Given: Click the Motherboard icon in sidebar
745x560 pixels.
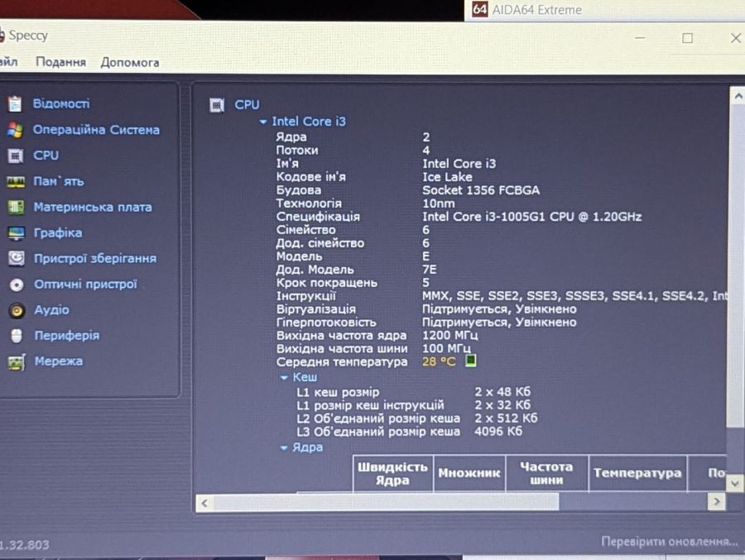Looking at the screenshot, I should coord(16,207).
